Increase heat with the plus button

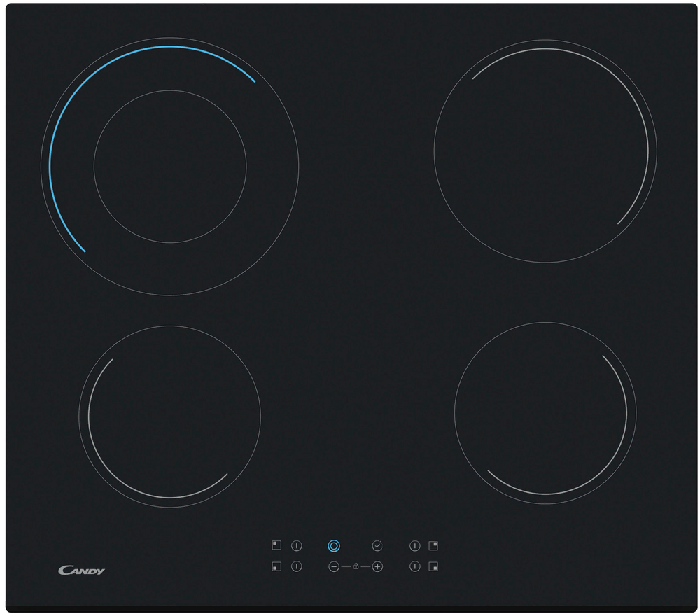[x=377, y=566]
